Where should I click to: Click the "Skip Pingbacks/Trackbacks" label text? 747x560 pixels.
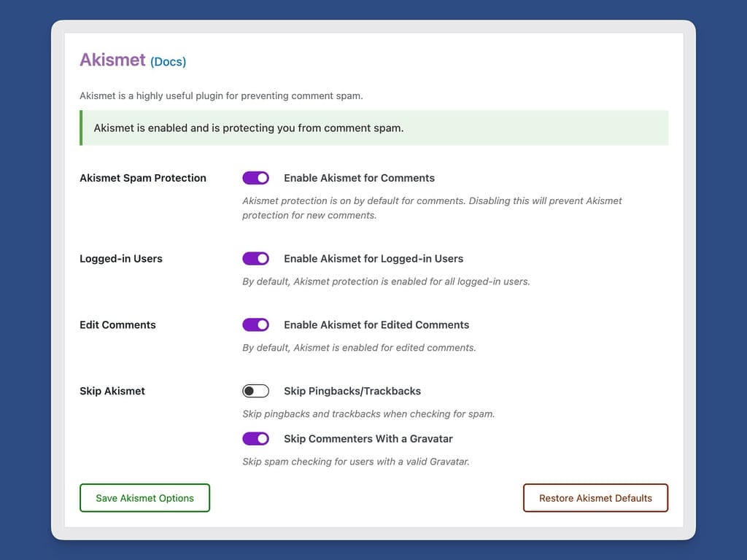352,392
